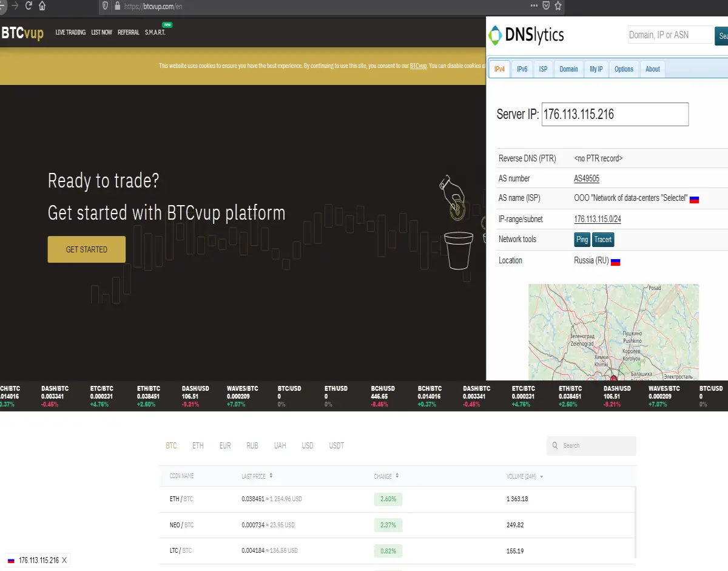This screenshot has height=571, width=728.
Task: Click the DNSlytics Search button
Action: tap(722, 36)
